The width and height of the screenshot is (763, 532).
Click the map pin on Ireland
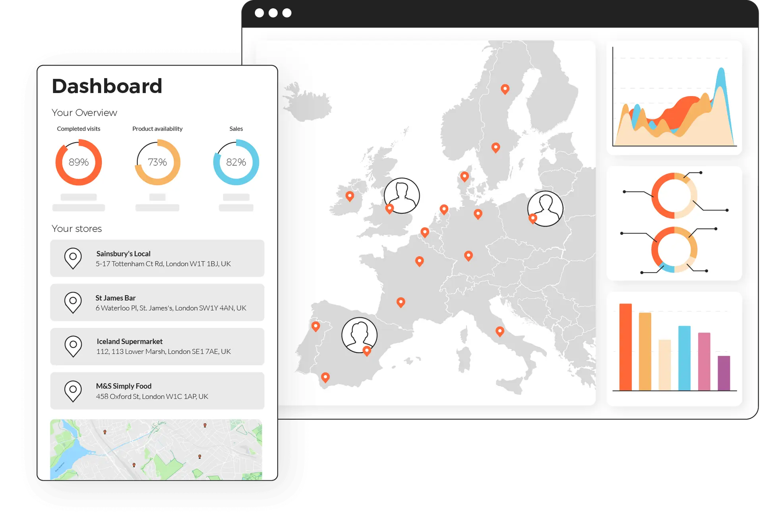point(350,195)
